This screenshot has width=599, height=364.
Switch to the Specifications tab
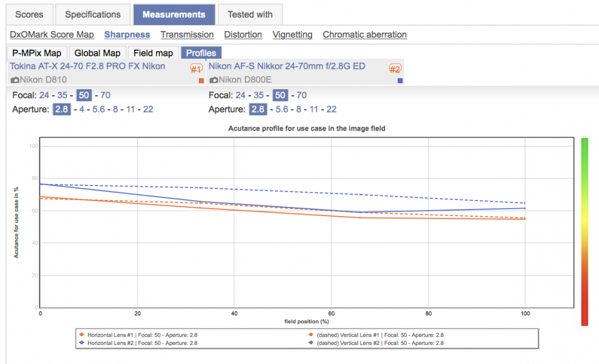click(x=93, y=14)
